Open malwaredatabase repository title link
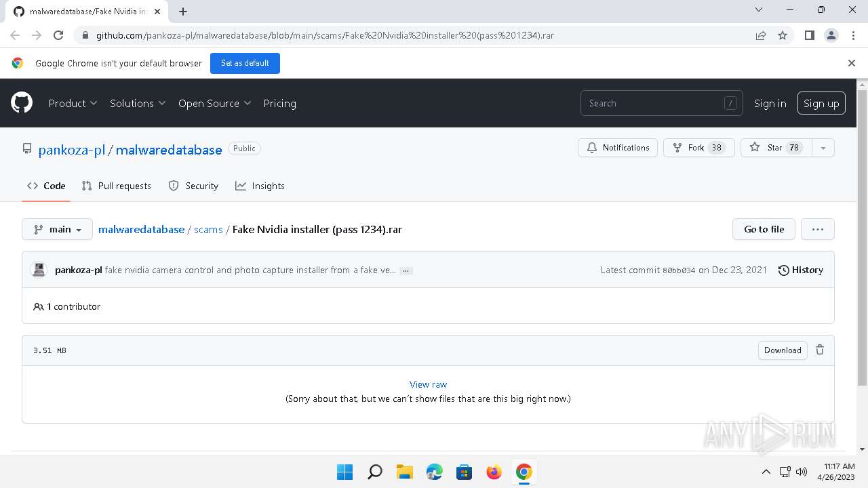 (169, 150)
